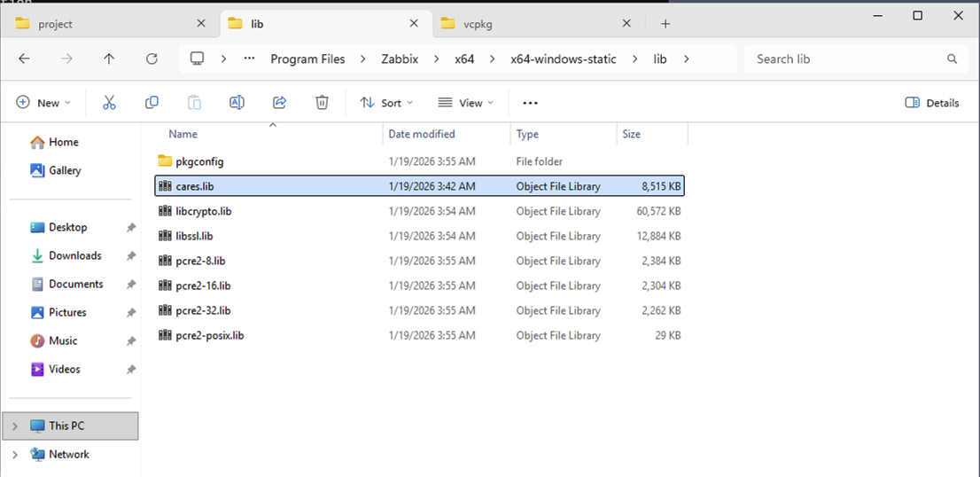Image resolution: width=980 pixels, height=477 pixels.
Task: Expand the Network tree node
Action: tap(14, 455)
